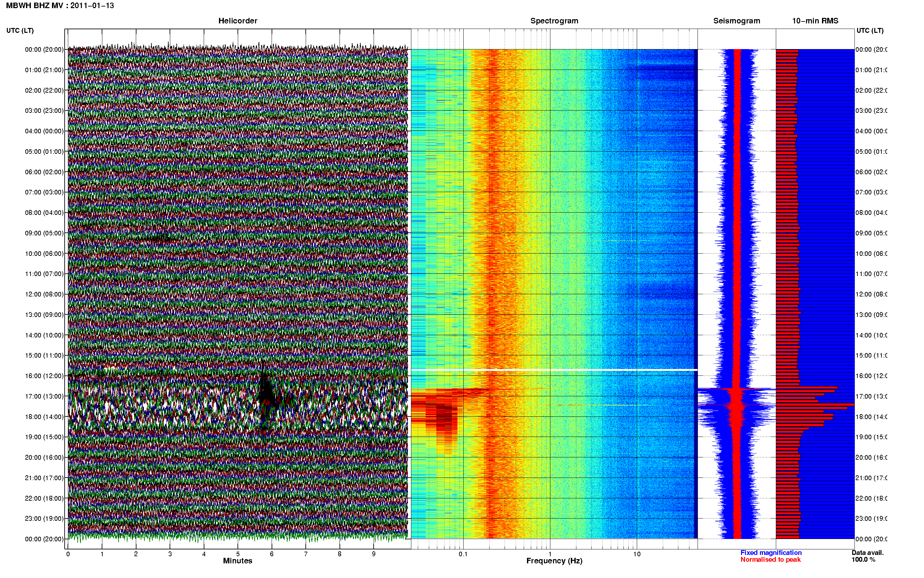Click the Spectrogram panel title
Screen dimensions: 924x578
[x=554, y=21]
